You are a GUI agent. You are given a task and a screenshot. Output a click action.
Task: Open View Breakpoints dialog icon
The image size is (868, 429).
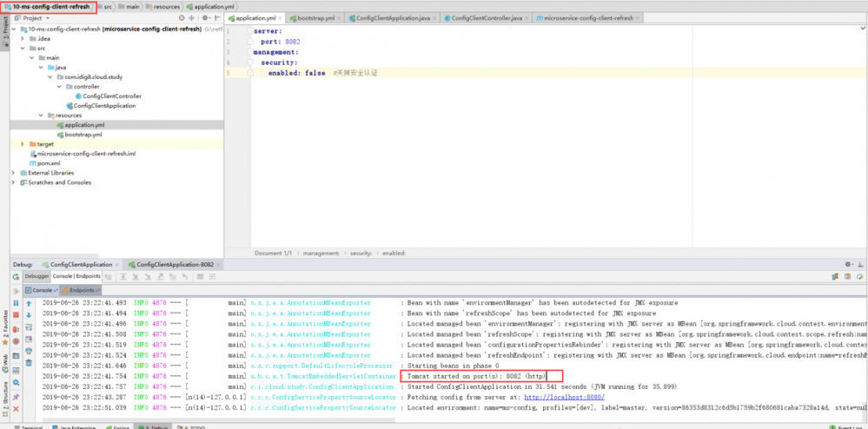[x=16, y=330]
